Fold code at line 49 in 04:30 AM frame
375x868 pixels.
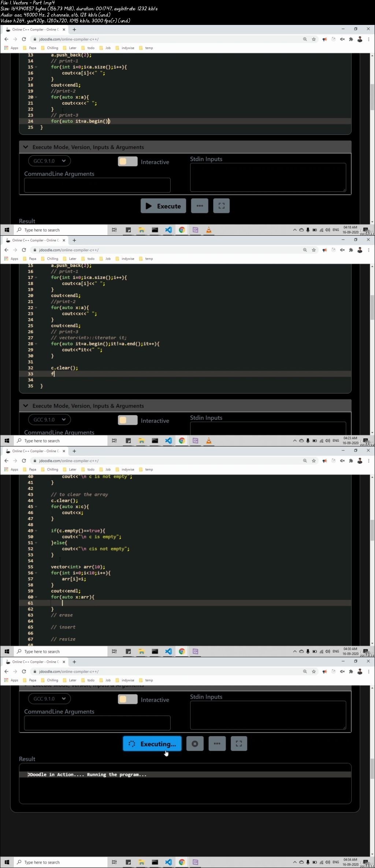pos(36,531)
